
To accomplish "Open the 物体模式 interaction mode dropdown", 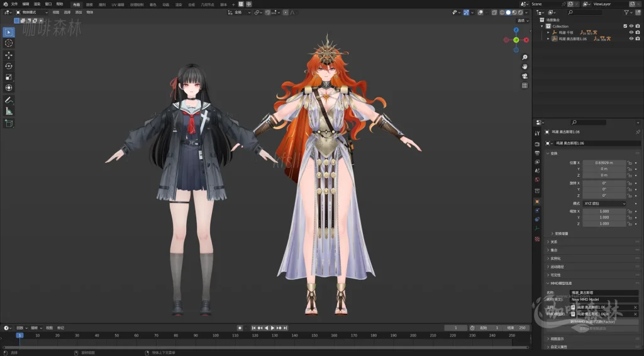I will (31, 13).
